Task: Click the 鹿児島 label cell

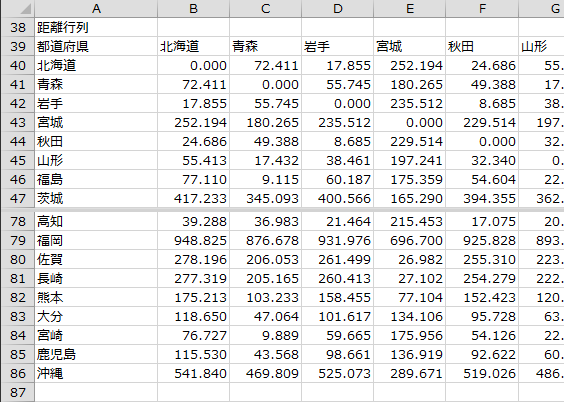Action: 96,355
